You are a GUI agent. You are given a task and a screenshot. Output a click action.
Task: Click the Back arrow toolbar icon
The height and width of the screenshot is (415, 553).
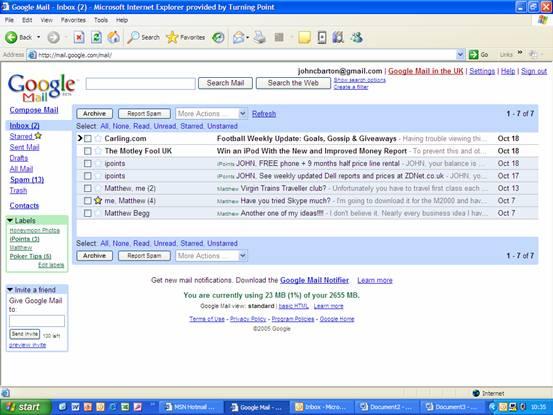point(11,37)
